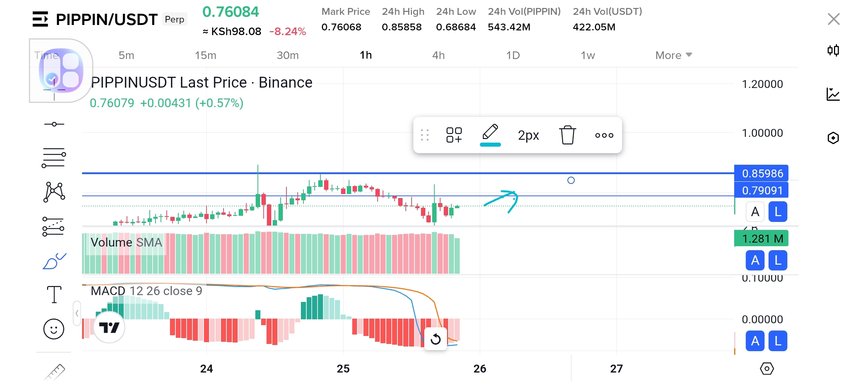Switch to the 30m timeframe
Viewport: 868px width, 391px height.
point(288,55)
